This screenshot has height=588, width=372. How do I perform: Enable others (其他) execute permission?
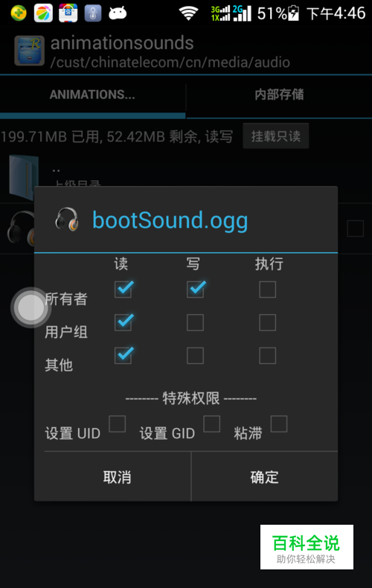click(x=267, y=356)
